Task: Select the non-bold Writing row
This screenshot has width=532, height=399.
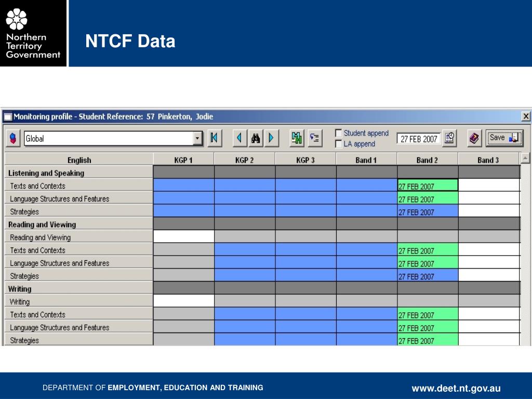Action: tap(79, 302)
